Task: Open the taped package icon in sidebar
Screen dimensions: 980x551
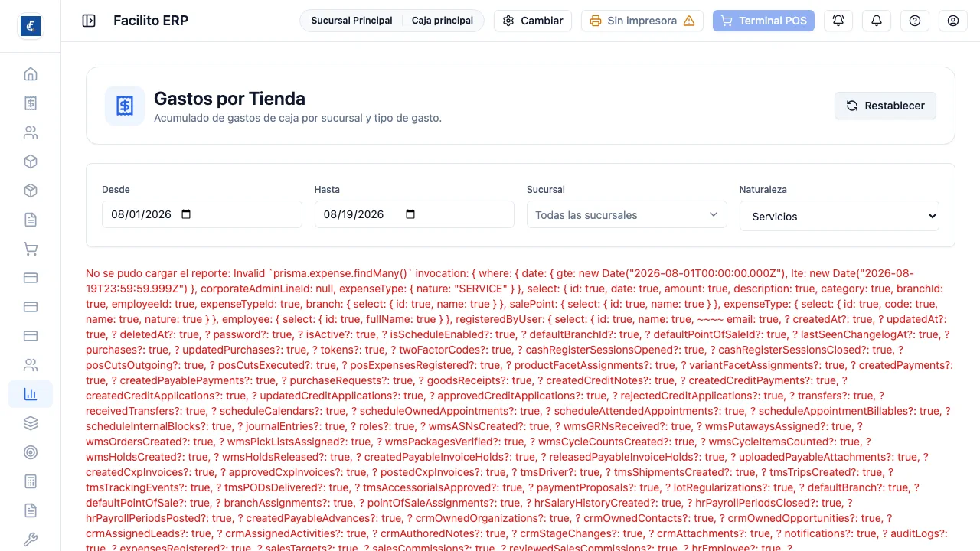Action: click(31, 191)
